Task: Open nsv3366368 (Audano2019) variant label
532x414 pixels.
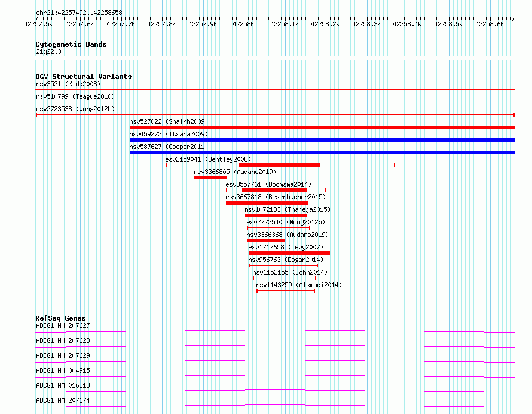Action: click(x=288, y=235)
